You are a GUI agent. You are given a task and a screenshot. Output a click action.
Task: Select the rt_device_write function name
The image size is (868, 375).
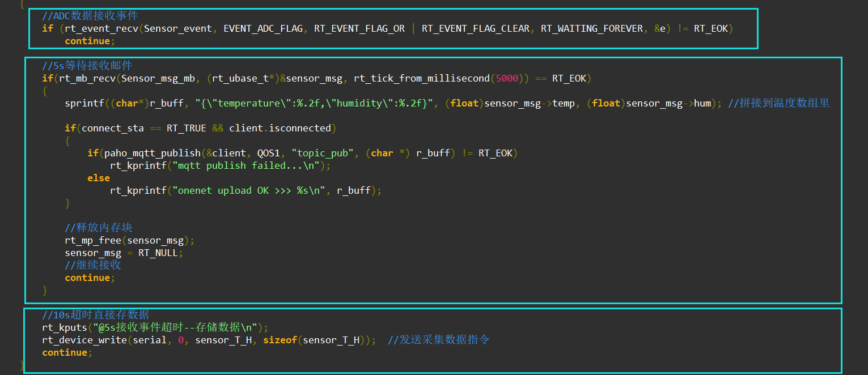click(84, 340)
